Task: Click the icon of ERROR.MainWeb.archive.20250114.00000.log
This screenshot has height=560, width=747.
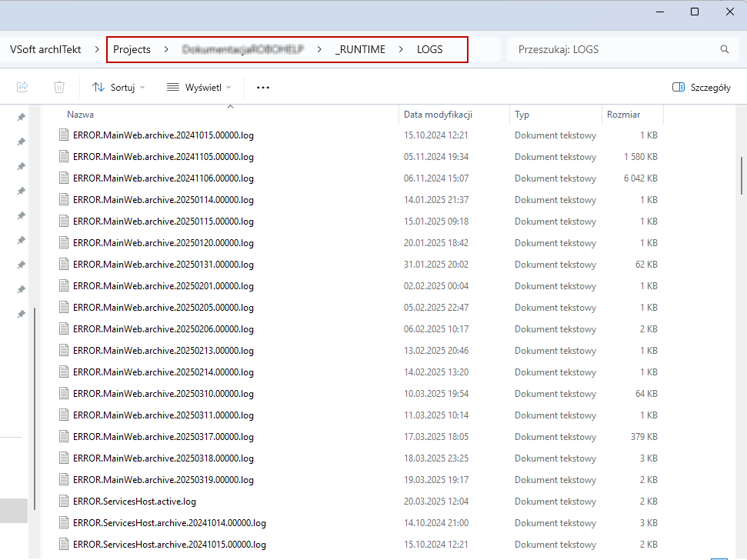Action: [64, 199]
